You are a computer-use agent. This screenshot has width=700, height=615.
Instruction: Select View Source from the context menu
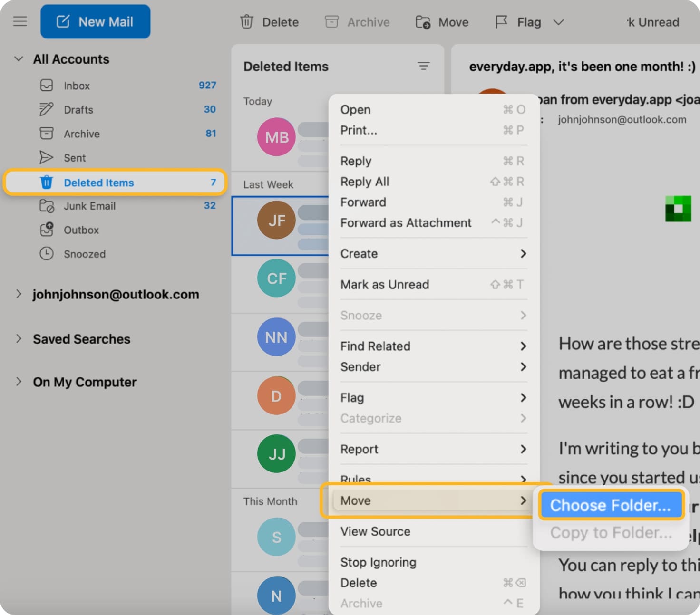tap(375, 531)
